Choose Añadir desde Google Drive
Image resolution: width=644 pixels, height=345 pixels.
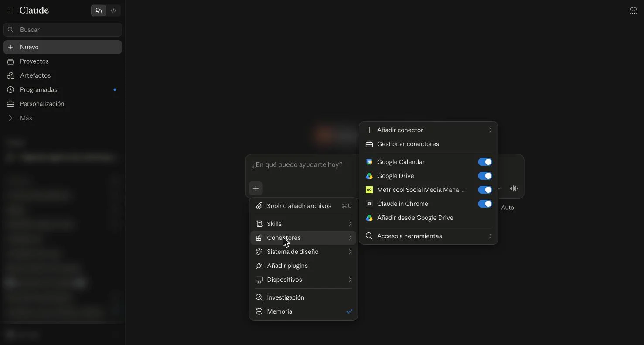[x=429, y=218]
